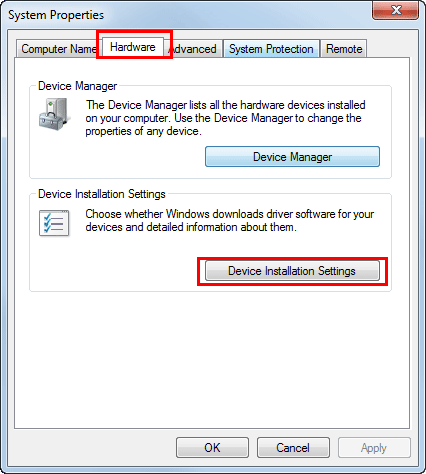Click the driver software download description text
The height and width of the screenshot is (474, 426).
click(230, 220)
